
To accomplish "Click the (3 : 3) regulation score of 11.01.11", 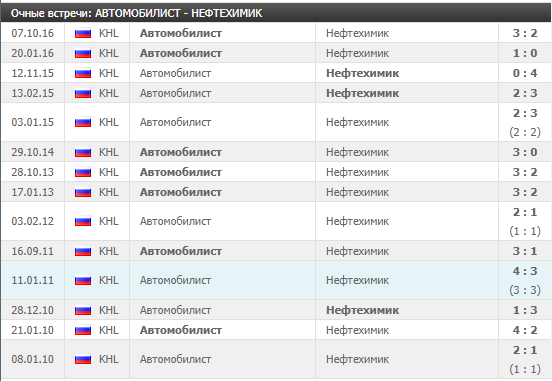I will coord(525,290).
